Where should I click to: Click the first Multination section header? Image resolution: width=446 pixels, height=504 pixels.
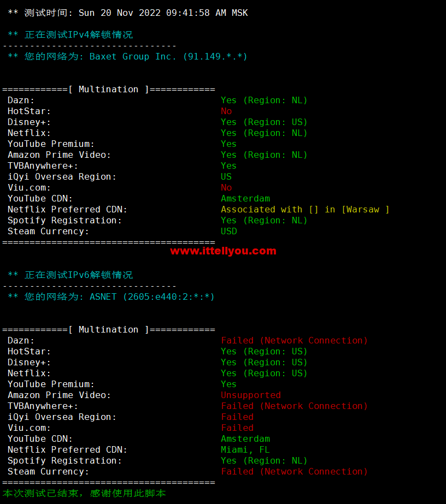[109, 90]
